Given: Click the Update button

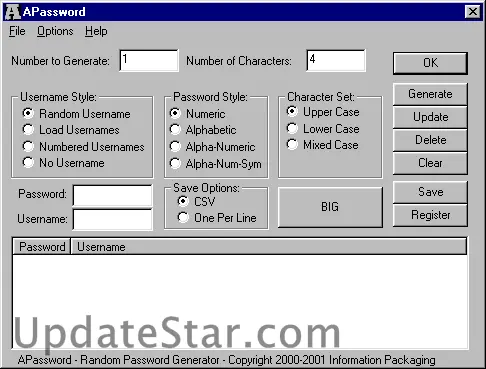Looking at the screenshot, I should click(430, 117).
